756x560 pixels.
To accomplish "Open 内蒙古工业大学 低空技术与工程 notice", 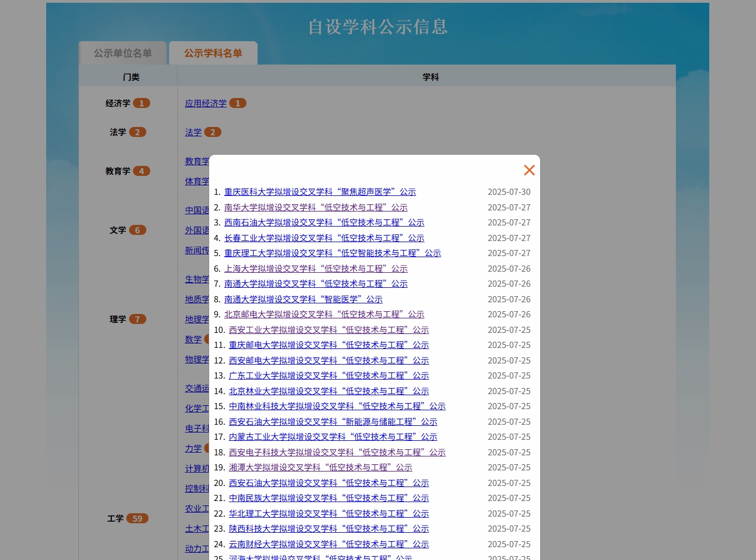I will click(x=333, y=437).
